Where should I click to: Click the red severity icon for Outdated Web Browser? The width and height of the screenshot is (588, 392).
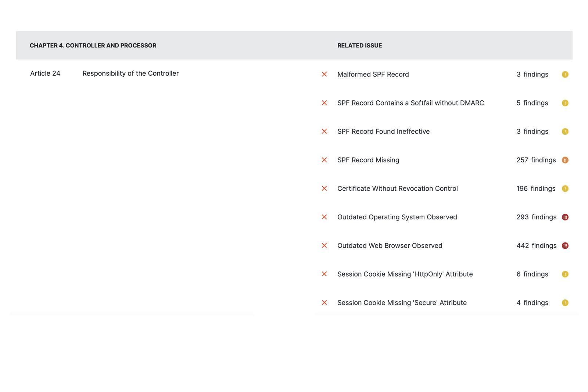pyautogui.click(x=565, y=245)
